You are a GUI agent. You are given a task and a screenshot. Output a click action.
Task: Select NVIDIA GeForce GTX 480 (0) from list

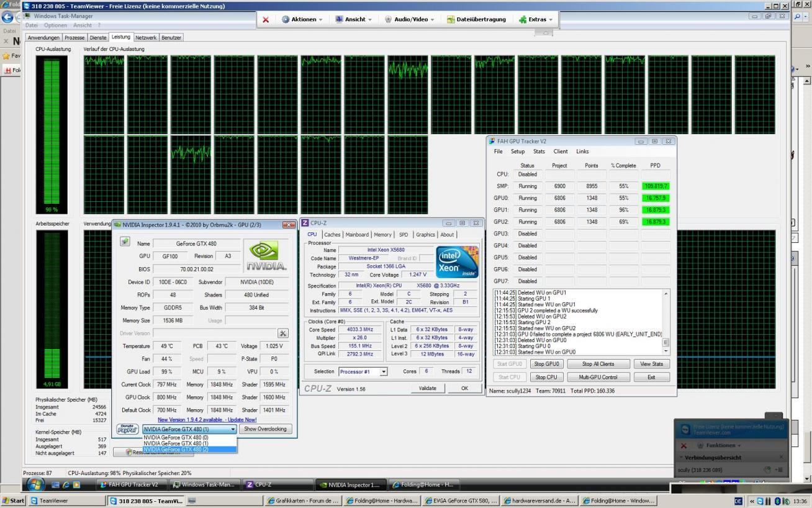pyautogui.click(x=189, y=437)
